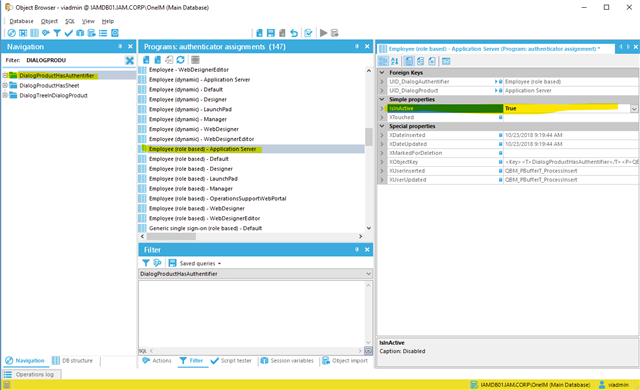Viewport: 640px width, 390px height.
Task: Click the database icon after the play arrow
Action: (335, 33)
